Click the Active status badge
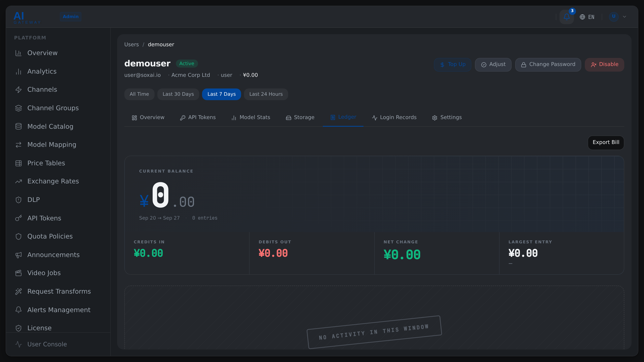The height and width of the screenshot is (362, 644). tap(187, 64)
